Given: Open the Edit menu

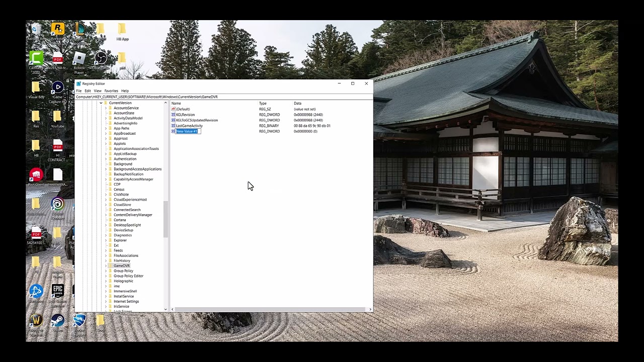Looking at the screenshot, I should click(x=88, y=91).
